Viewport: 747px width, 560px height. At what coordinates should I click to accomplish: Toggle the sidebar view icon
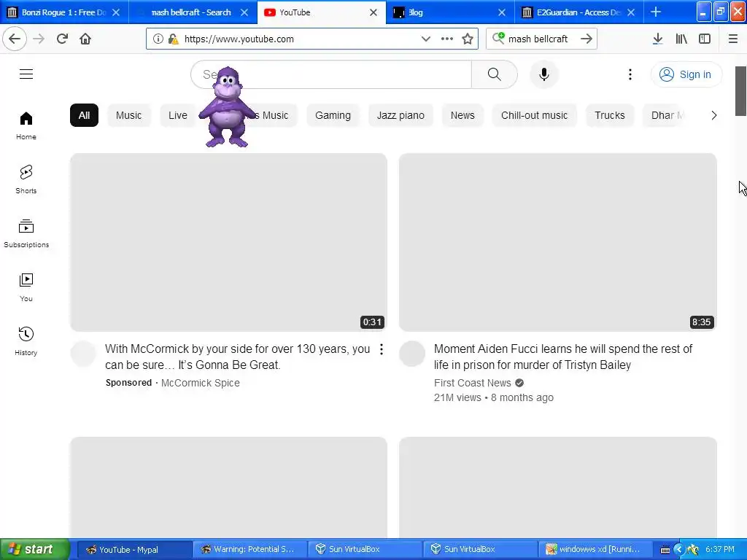(705, 39)
